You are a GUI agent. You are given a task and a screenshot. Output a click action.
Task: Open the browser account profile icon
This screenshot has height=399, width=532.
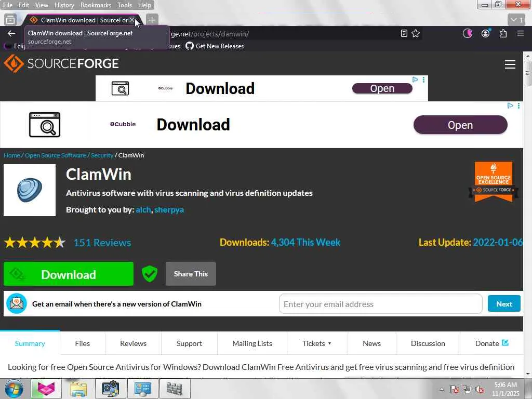486,33
